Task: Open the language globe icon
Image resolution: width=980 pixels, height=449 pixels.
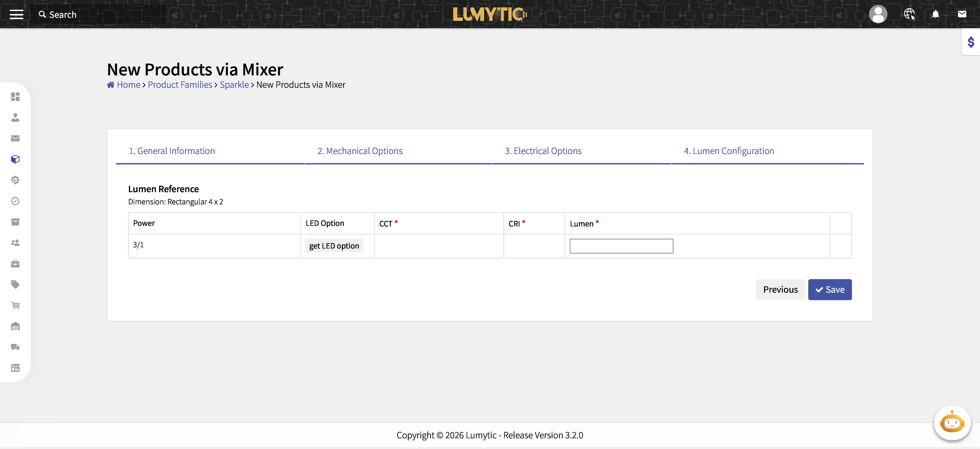Action: pyautogui.click(x=909, y=14)
